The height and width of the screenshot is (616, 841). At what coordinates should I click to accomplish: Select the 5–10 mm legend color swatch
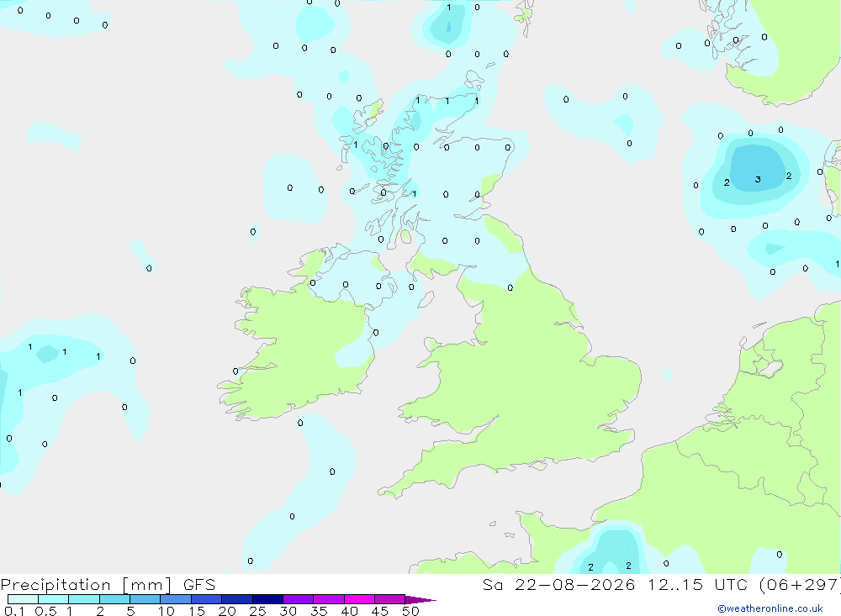tap(145, 599)
